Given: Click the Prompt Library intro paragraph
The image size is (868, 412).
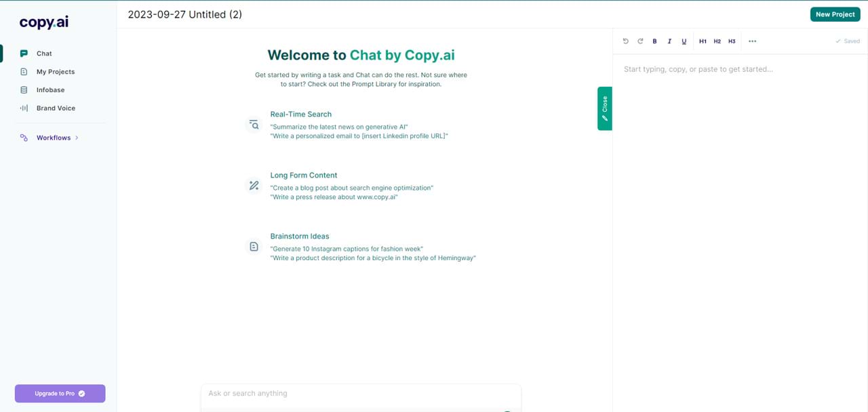Looking at the screenshot, I should pos(361,79).
